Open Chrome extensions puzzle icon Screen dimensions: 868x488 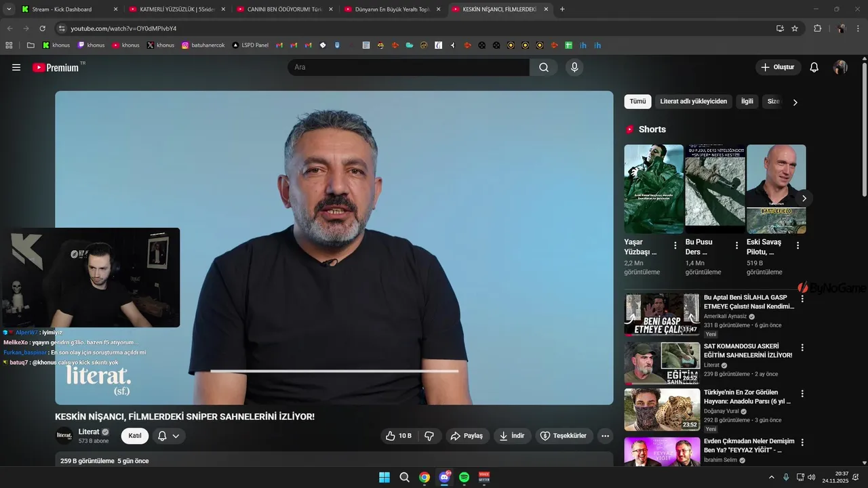click(x=817, y=28)
